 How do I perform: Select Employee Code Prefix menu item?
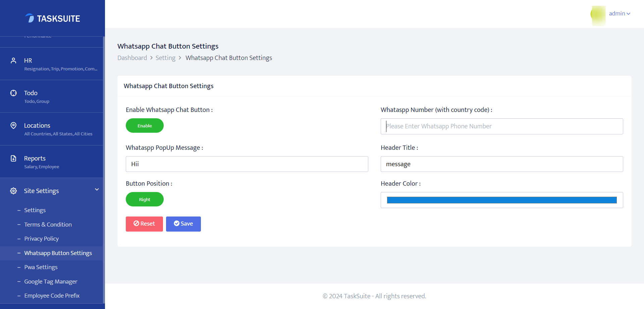point(52,296)
